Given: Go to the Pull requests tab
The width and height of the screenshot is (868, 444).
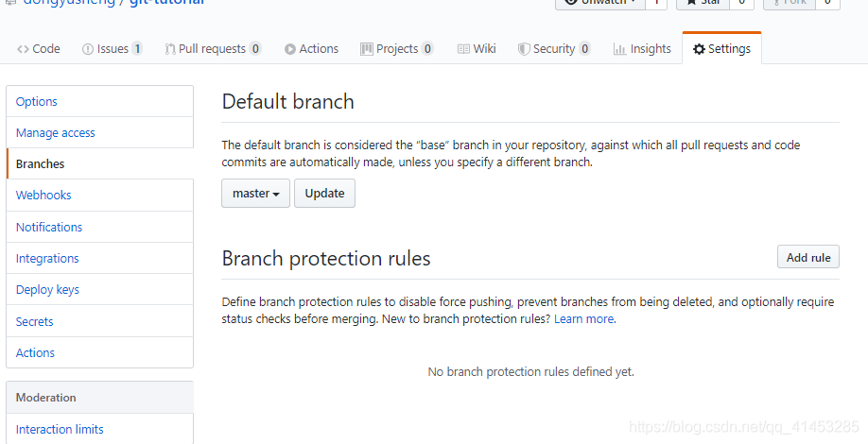Looking at the screenshot, I should tap(213, 49).
